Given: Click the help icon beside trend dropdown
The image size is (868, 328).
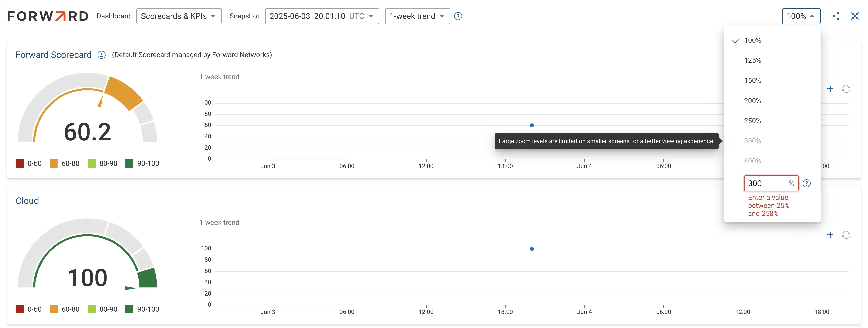Looking at the screenshot, I should coord(458,16).
